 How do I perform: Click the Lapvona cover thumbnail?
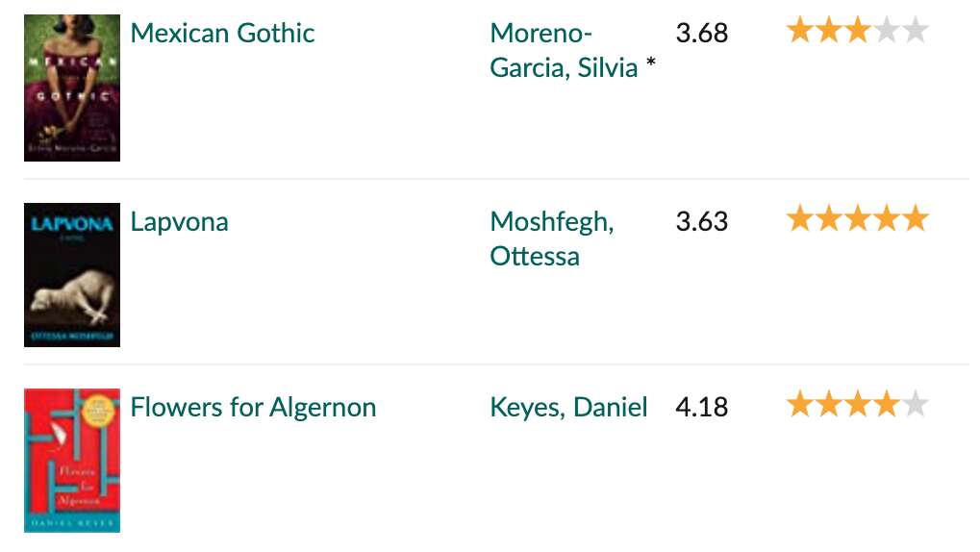[x=72, y=275]
